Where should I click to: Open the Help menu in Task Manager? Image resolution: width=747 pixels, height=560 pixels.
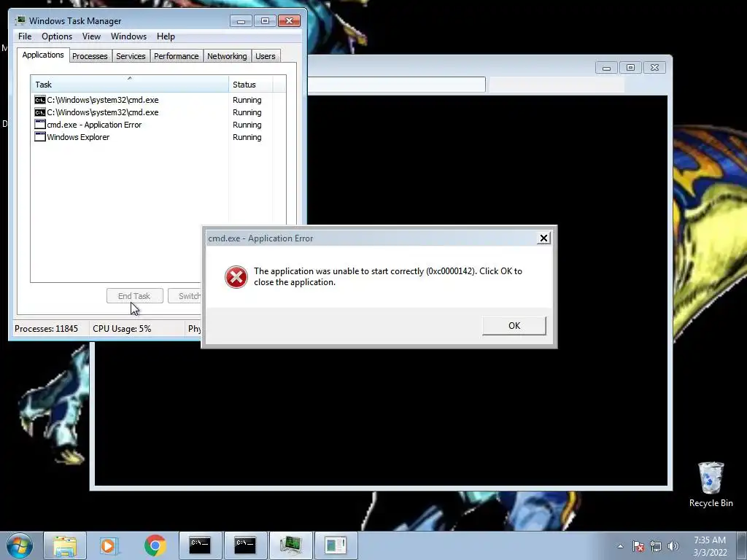coord(166,36)
